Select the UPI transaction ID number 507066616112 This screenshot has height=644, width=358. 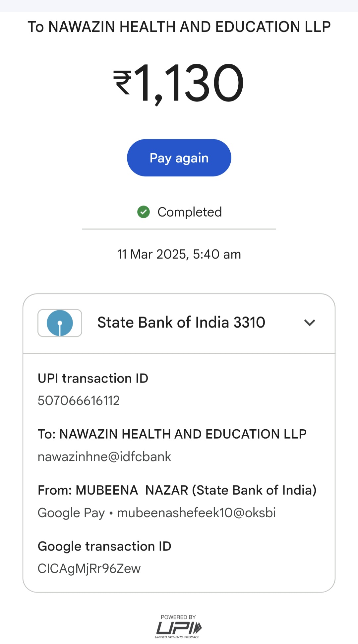[x=79, y=401]
